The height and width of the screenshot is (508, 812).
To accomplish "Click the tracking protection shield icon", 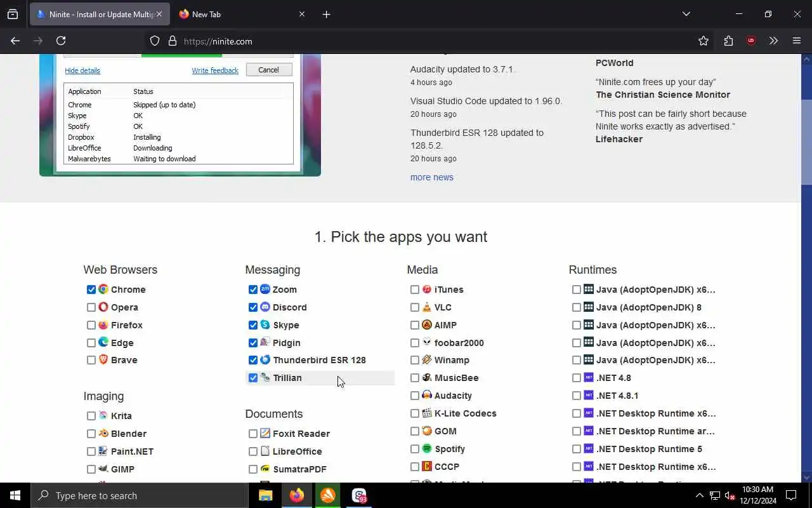I will [x=155, y=41].
